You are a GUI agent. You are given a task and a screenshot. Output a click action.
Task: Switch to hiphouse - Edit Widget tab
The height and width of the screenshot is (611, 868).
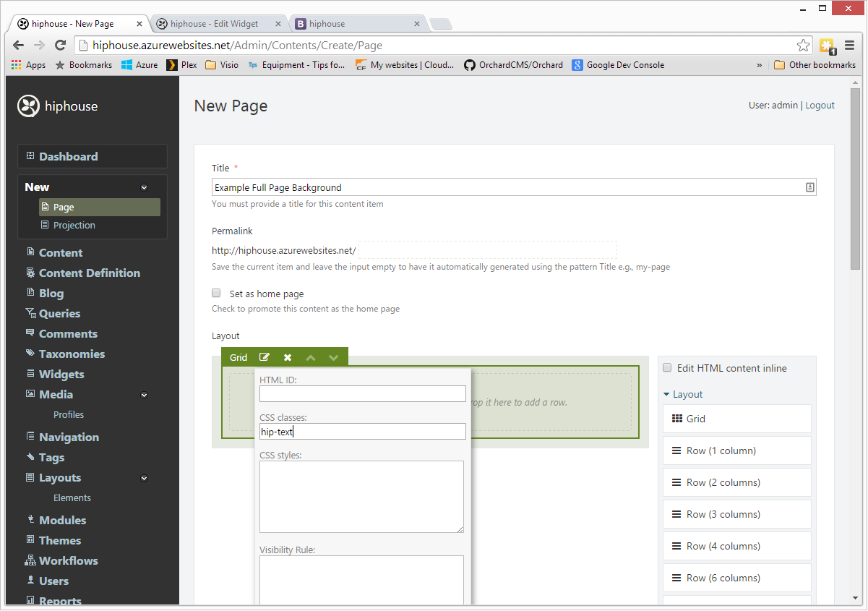214,24
